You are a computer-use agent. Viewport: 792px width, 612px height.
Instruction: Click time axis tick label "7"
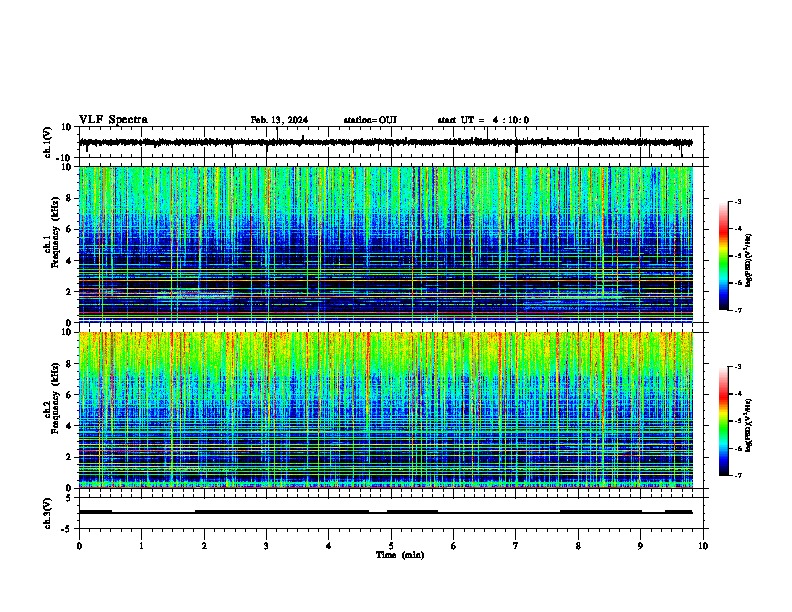tap(516, 546)
